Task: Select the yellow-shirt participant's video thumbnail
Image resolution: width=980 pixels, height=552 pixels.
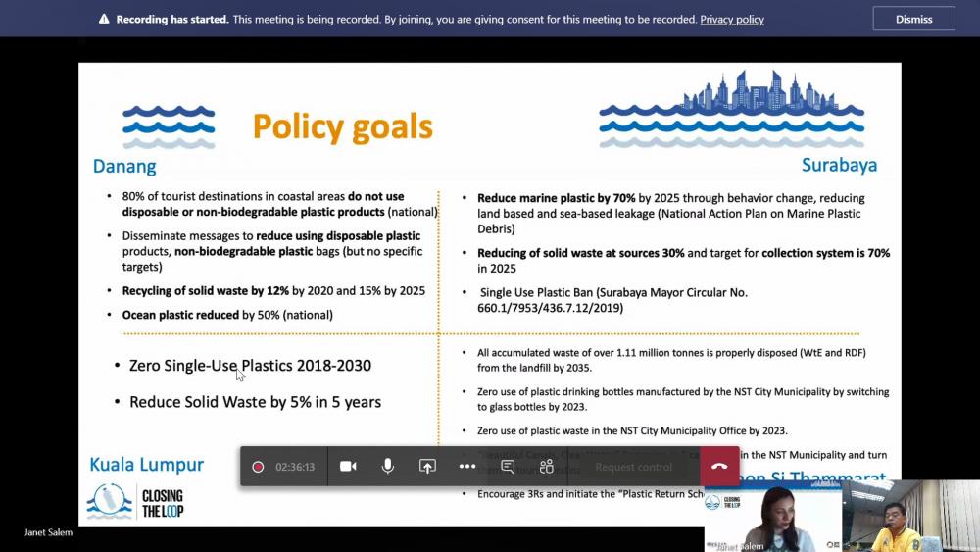Action: (910, 516)
